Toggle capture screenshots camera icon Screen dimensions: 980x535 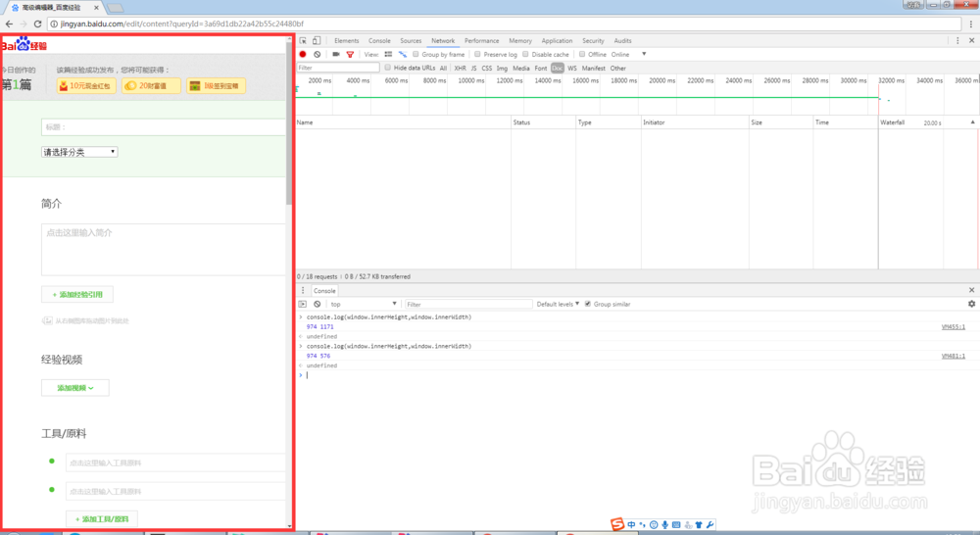click(x=335, y=54)
